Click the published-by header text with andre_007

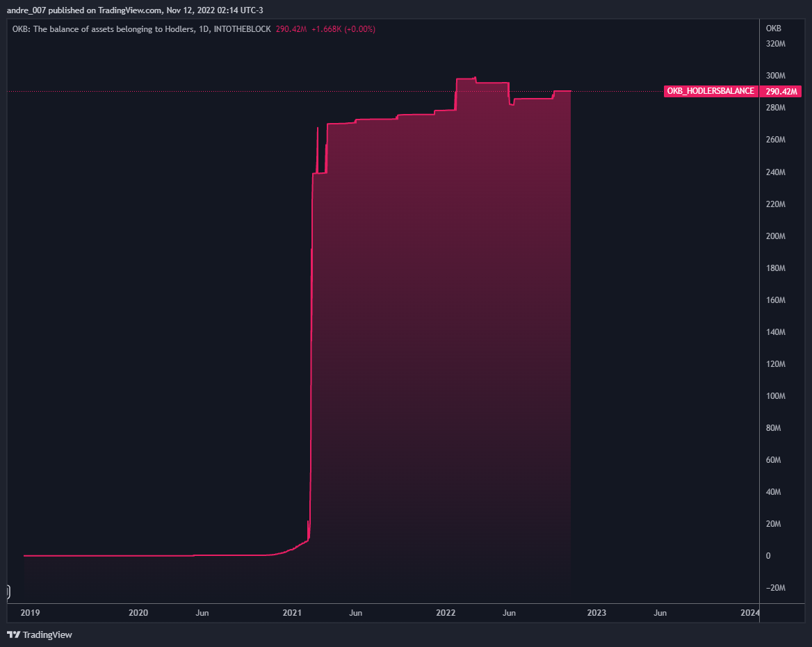coord(135,10)
